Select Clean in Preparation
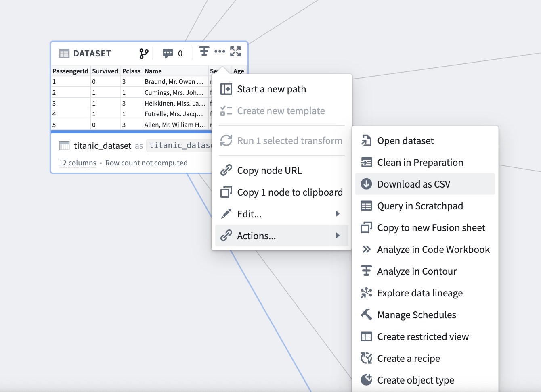The image size is (541, 392). pos(425,162)
